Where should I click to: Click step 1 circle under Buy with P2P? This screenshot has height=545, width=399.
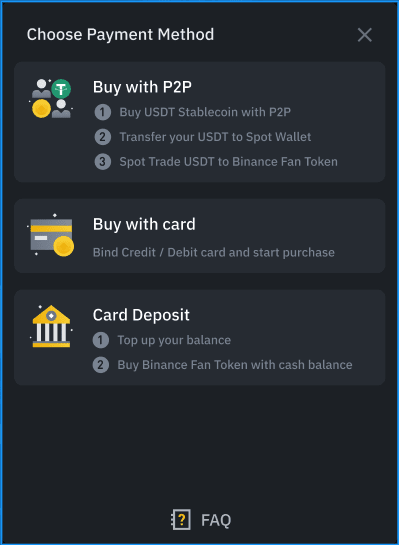point(103,112)
